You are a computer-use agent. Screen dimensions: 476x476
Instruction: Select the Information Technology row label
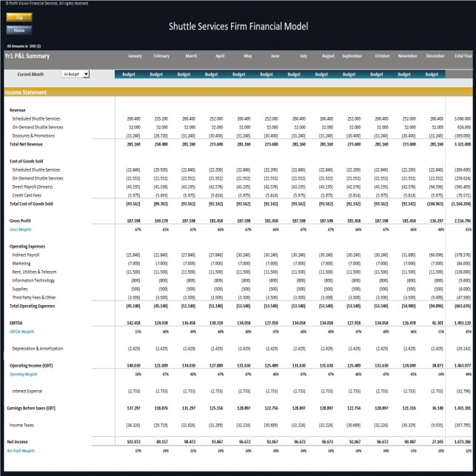coord(33,281)
